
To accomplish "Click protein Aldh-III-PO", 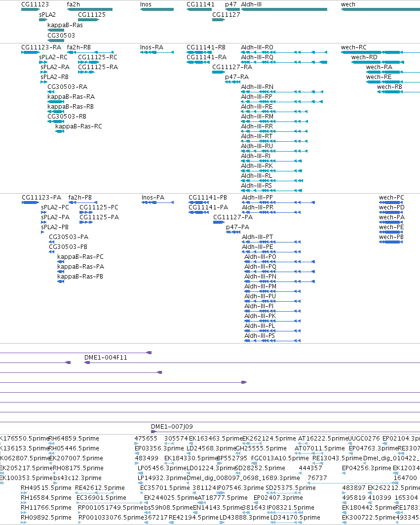I will [x=260, y=257].
